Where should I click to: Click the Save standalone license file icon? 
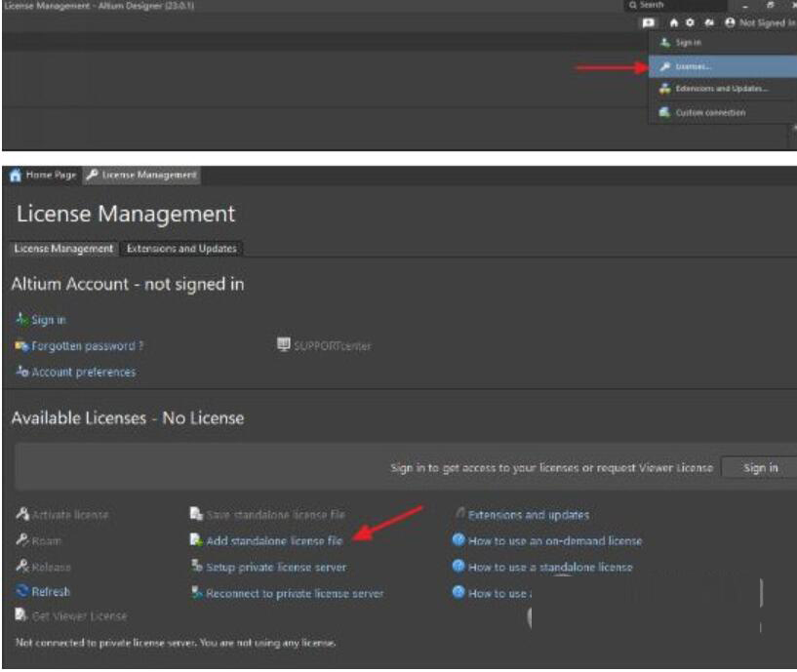196,513
